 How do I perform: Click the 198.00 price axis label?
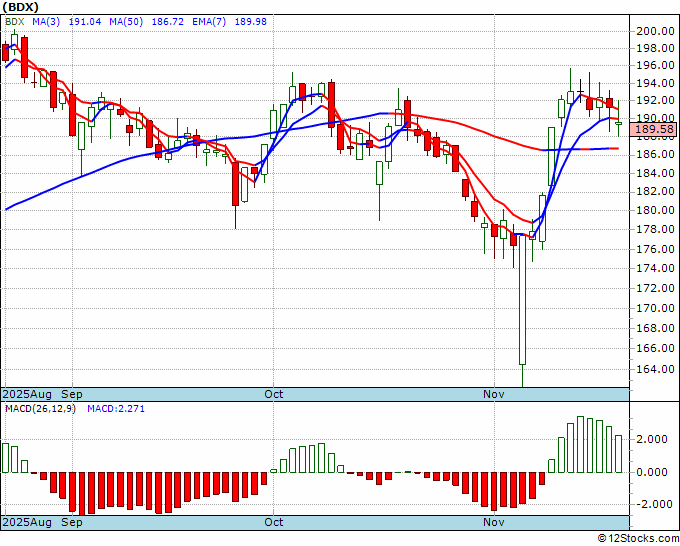click(x=655, y=48)
